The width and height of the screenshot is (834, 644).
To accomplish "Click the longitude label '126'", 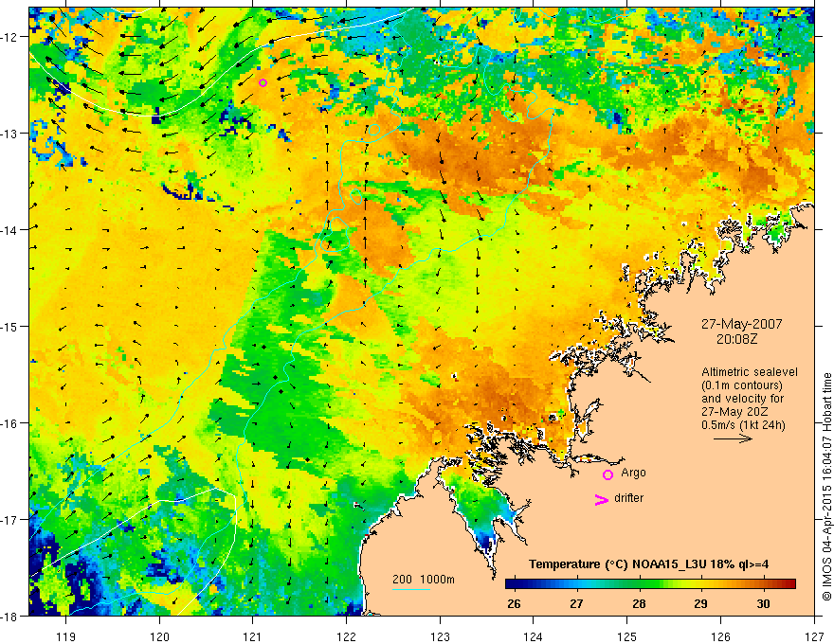I will (720, 636).
